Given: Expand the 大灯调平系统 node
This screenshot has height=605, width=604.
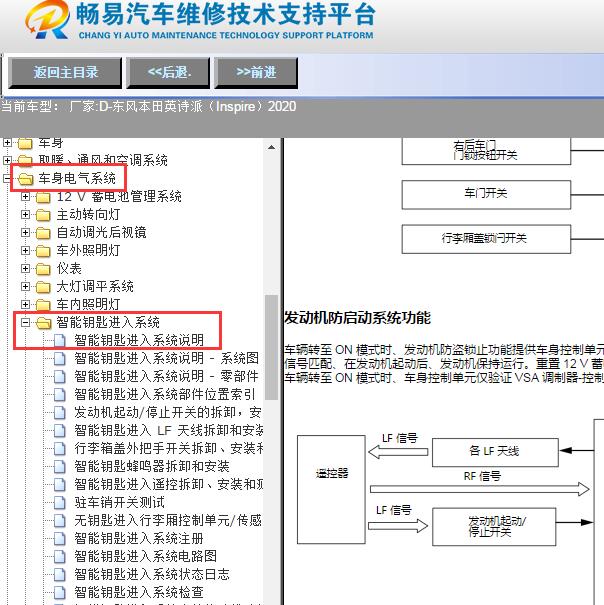Looking at the screenshot, I should point(25,286).
